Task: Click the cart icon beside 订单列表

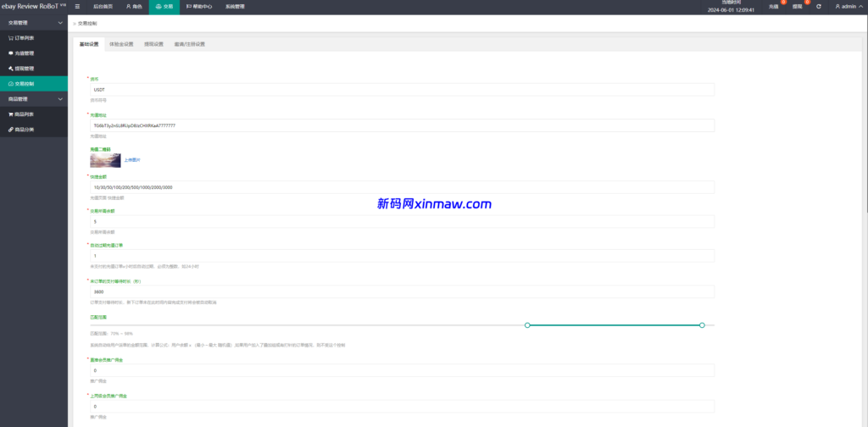Action: (11, 38)
